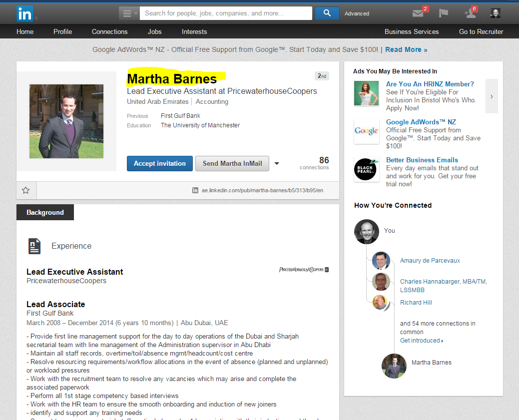Click Advanced next to the search bar
The height and width of the screenshot is (420, 519).
point(357,13)
